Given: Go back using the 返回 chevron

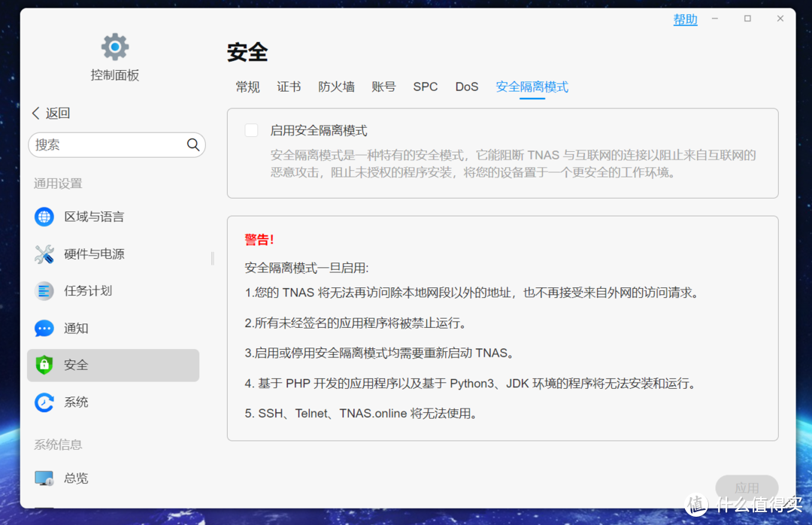Looking at the screenshot, I should [36, 113].
